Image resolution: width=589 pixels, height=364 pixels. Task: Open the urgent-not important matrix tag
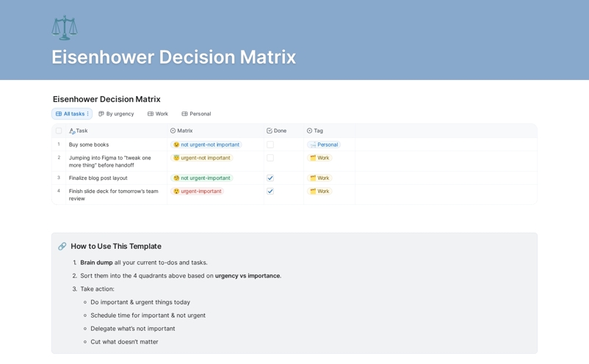pos(202,158)
